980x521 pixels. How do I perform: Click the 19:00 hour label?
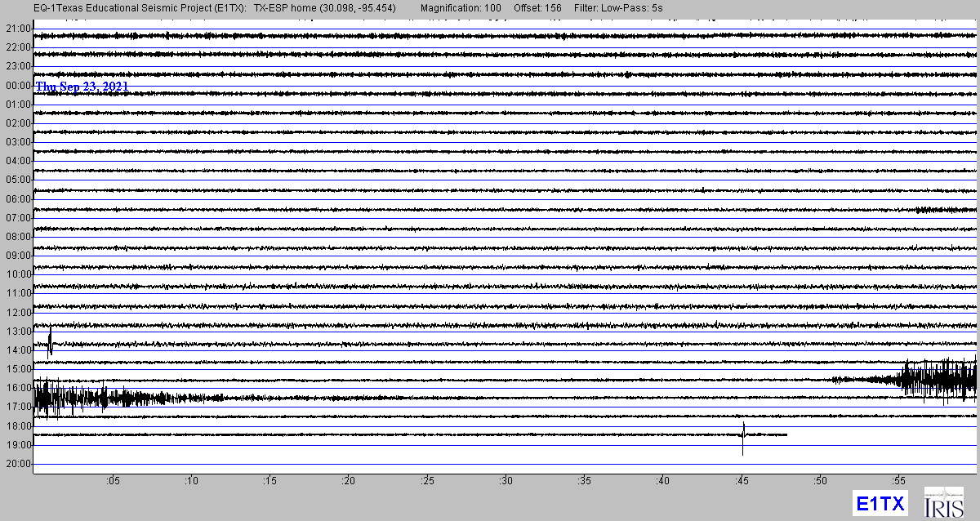18,445
